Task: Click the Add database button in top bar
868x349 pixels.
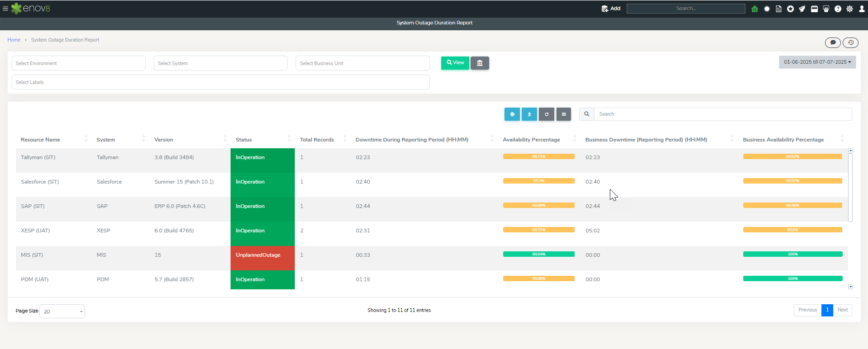Action: click(611, 9)
